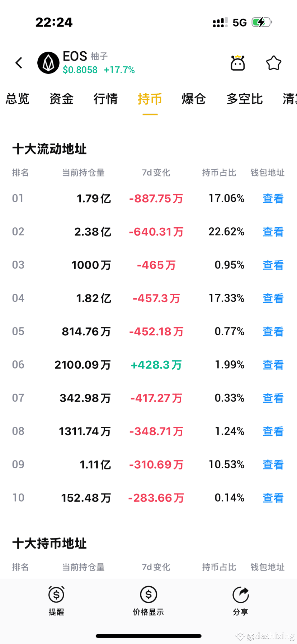Open the 提醒 alert icon

coord(56,594)
